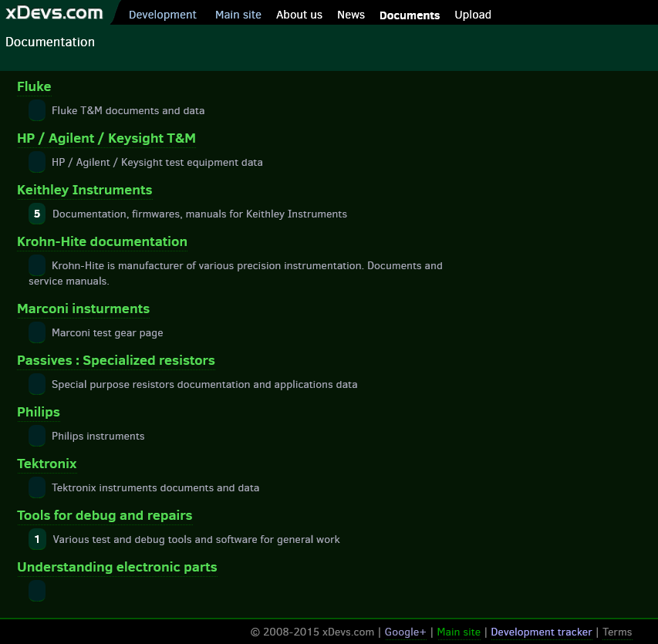Open the Philips category

[39, 412]
